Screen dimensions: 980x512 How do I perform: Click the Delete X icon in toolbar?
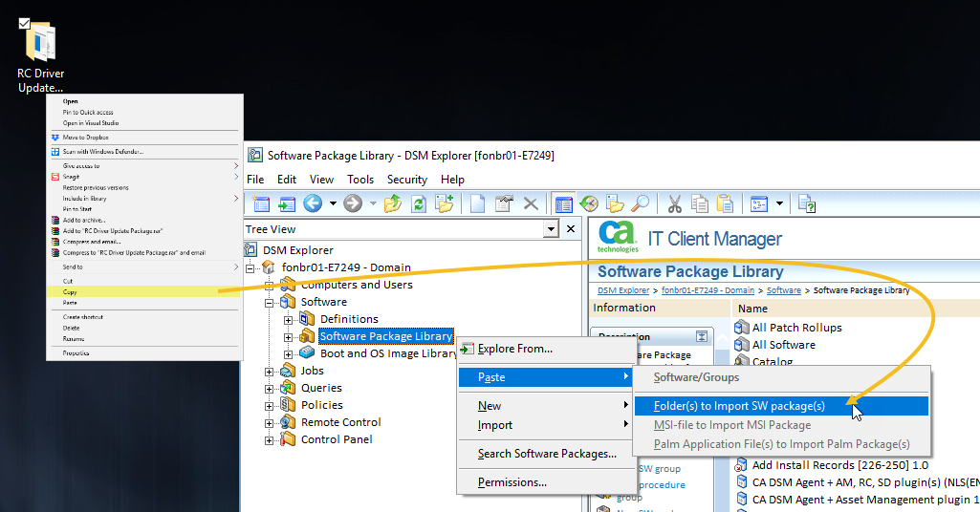coord(531,203)
